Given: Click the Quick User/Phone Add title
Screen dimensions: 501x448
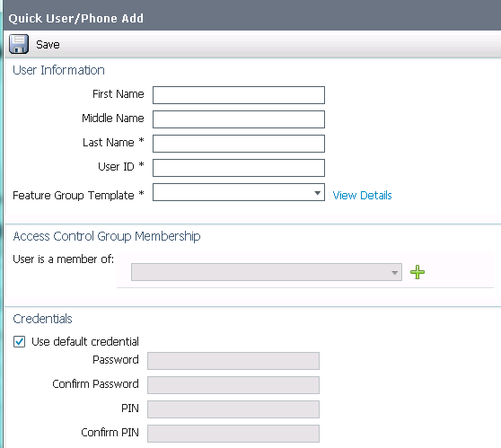Looking at the screenshot, I should pos(75,18).
